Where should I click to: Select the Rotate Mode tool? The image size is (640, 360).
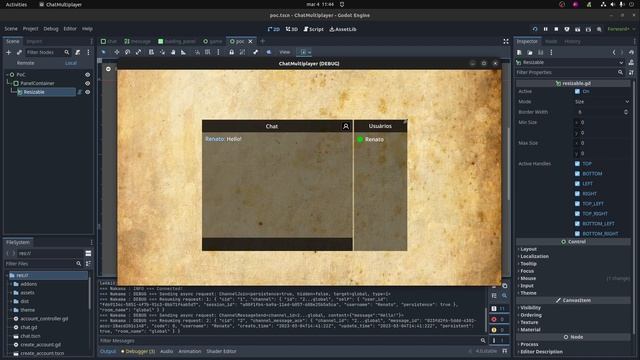[x=127, y=52]
